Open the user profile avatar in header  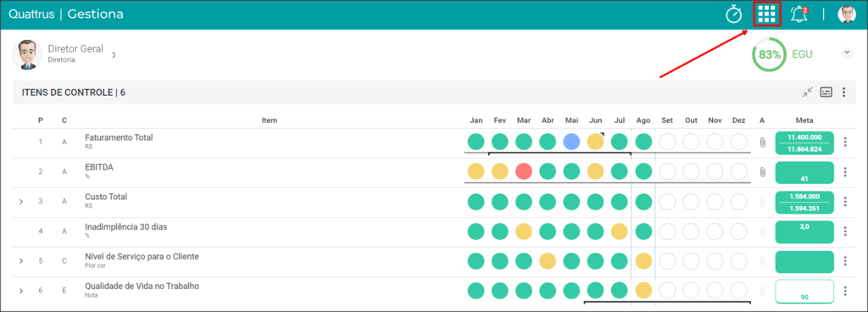(x=847, y=14)
